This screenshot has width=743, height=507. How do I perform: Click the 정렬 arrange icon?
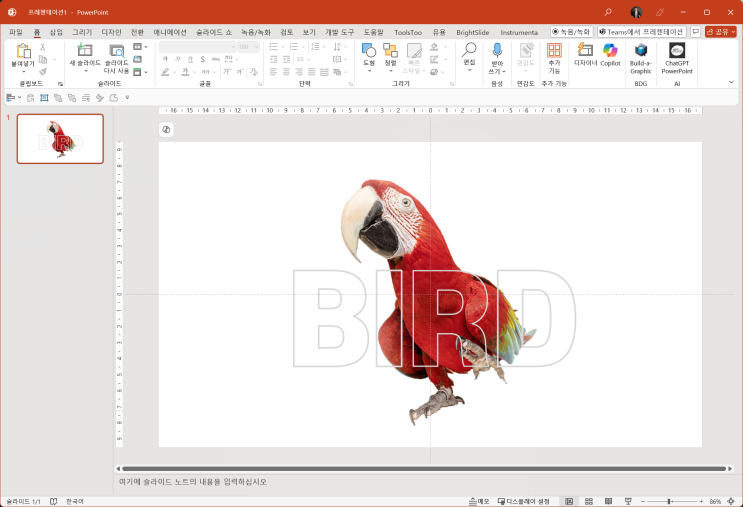[390, 50]
